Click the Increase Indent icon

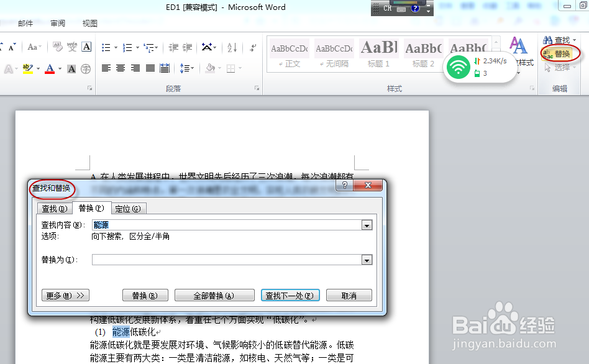click(188, 47)
